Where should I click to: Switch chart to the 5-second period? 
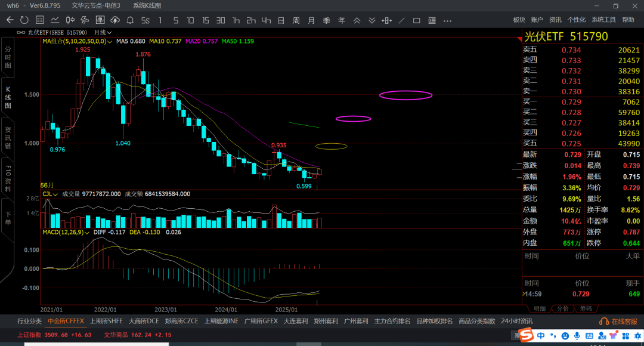pos(145,20)
